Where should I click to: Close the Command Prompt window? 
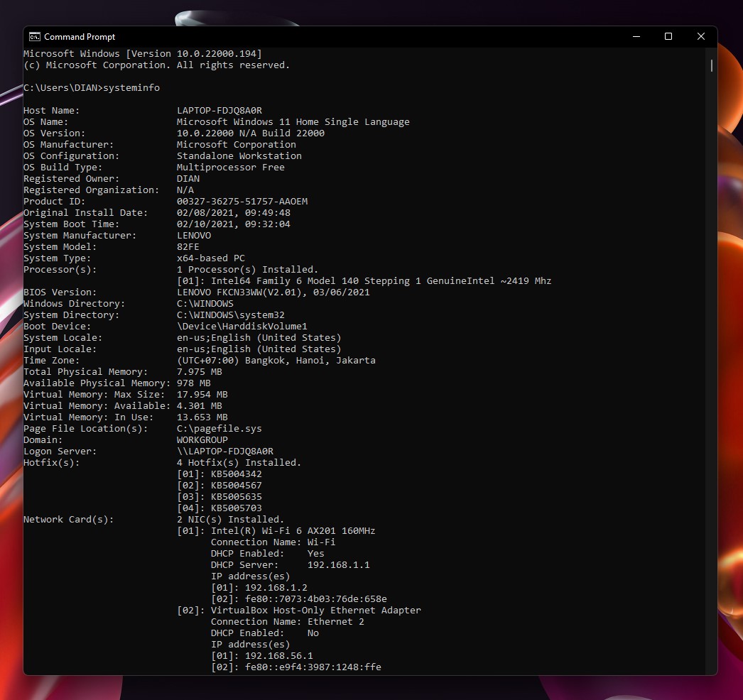701,36
